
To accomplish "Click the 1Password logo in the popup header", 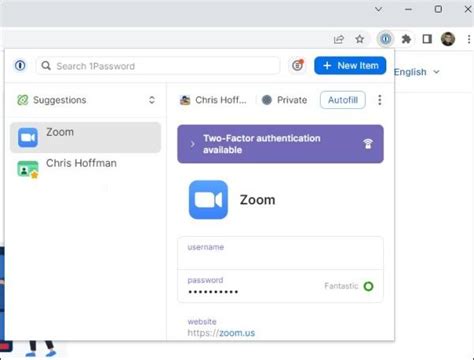I will [x=20, y=65].
